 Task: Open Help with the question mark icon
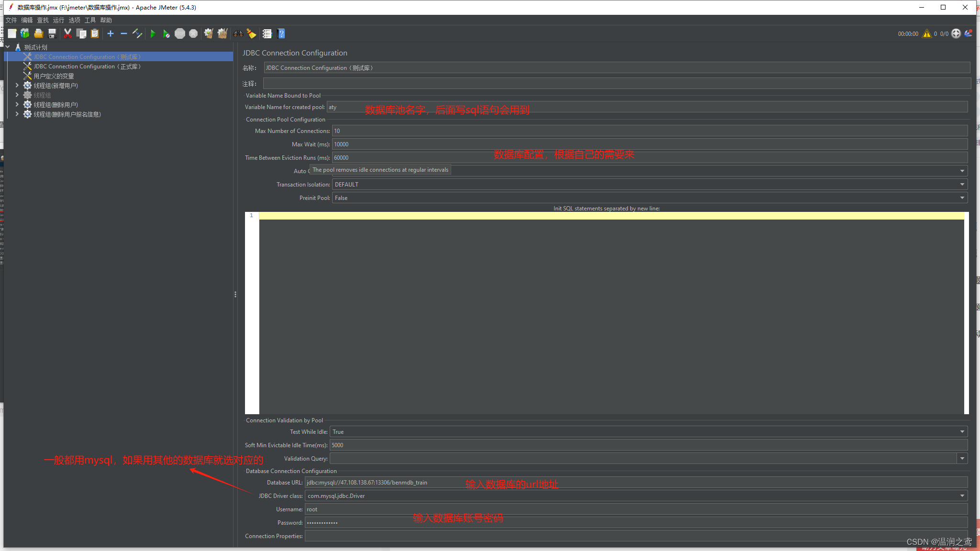click(x=281, y=33)
